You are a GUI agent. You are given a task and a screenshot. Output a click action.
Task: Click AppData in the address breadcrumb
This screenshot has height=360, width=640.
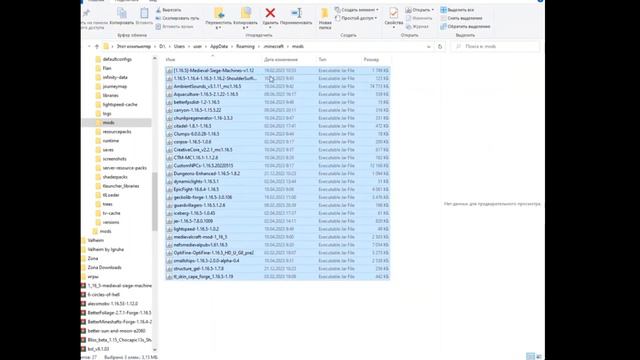[x=219, y=47]
